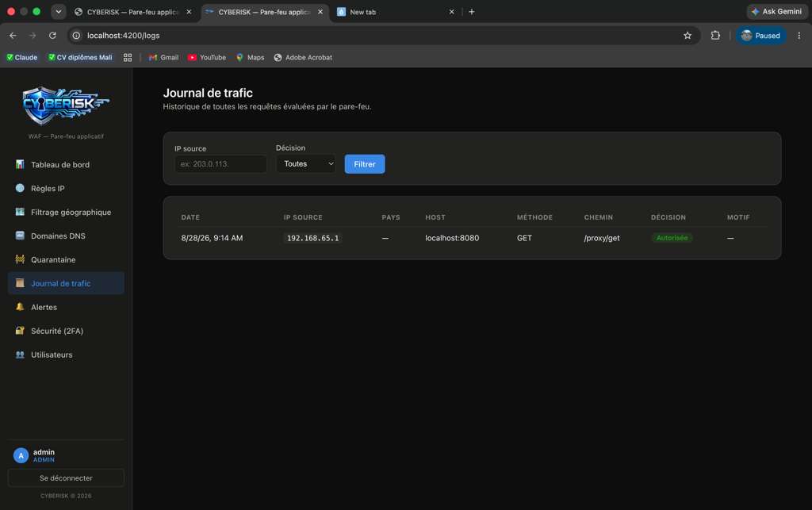
Task: Navigate to Alertes
Action: pos(66,307)
